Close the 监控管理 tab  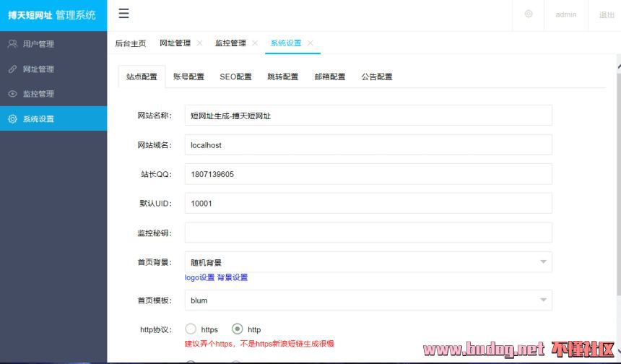(254, 43)
